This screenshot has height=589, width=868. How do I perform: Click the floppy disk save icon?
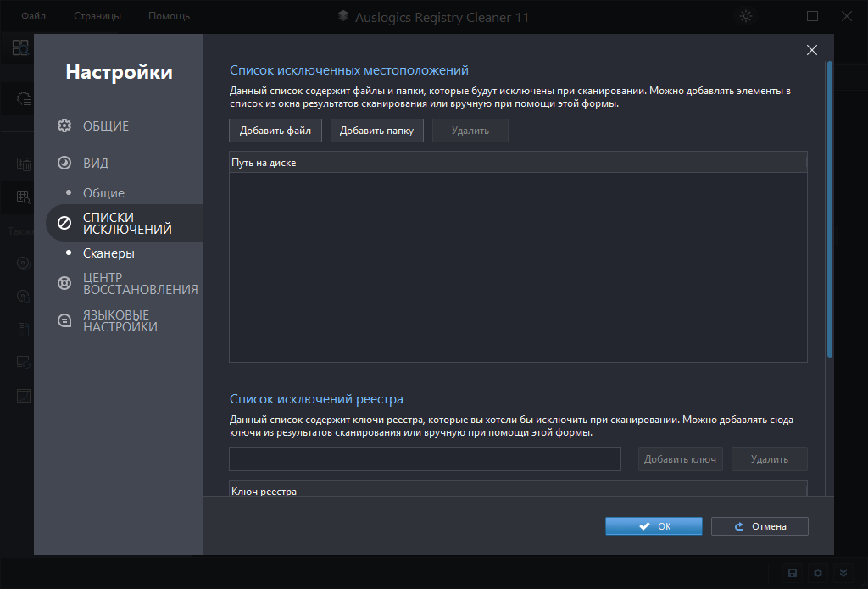793,573
